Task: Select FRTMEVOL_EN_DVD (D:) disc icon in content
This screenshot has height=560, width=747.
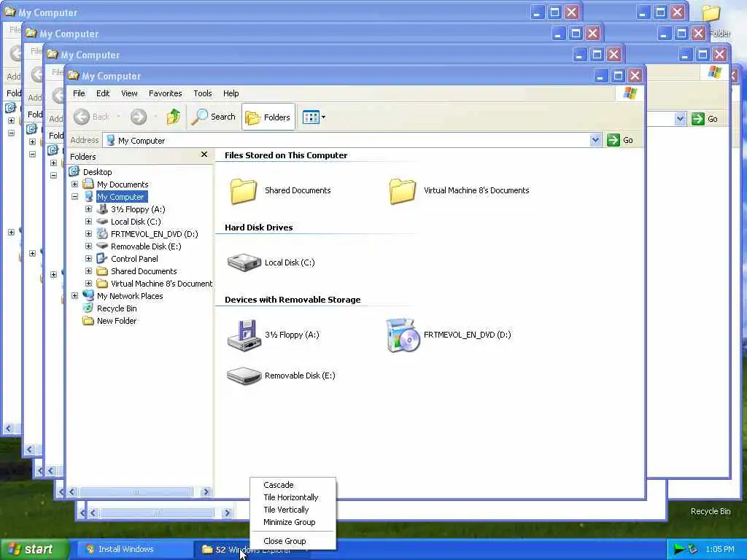Action: point(403,335)
